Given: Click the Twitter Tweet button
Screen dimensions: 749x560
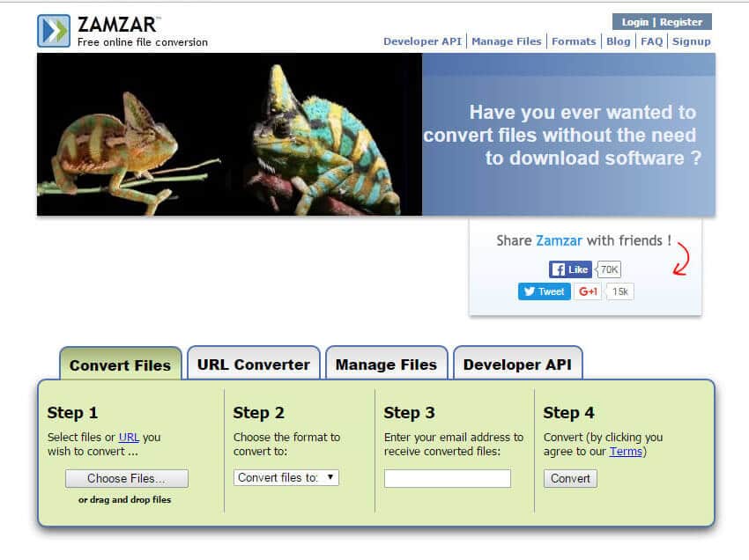Looking at the screenshot, I should pyautogui.click(x=544, y=291).
